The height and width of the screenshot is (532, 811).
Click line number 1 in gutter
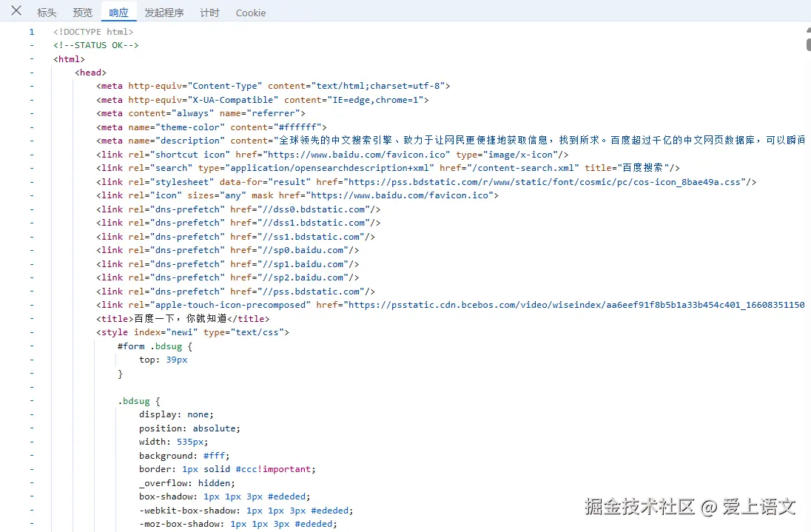pyautogui.click(x=32, y=32)
